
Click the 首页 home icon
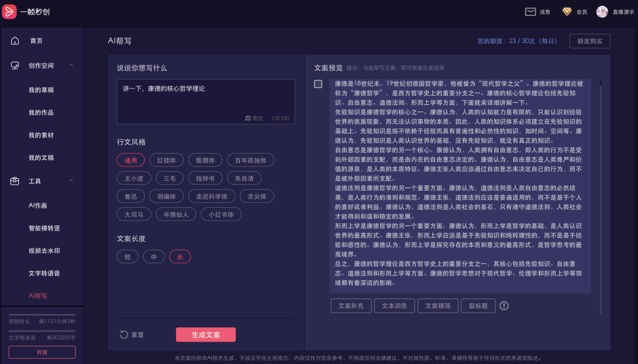tap(15, 41)
